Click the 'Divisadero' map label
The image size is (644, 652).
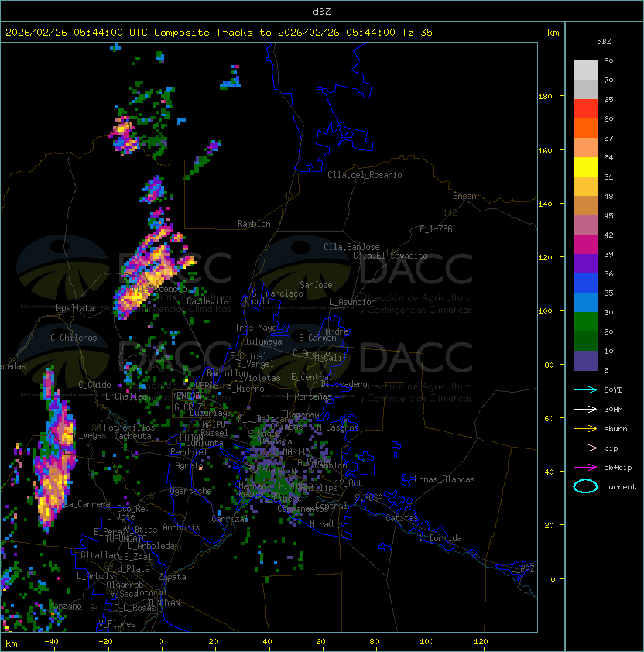click(344, 384)
